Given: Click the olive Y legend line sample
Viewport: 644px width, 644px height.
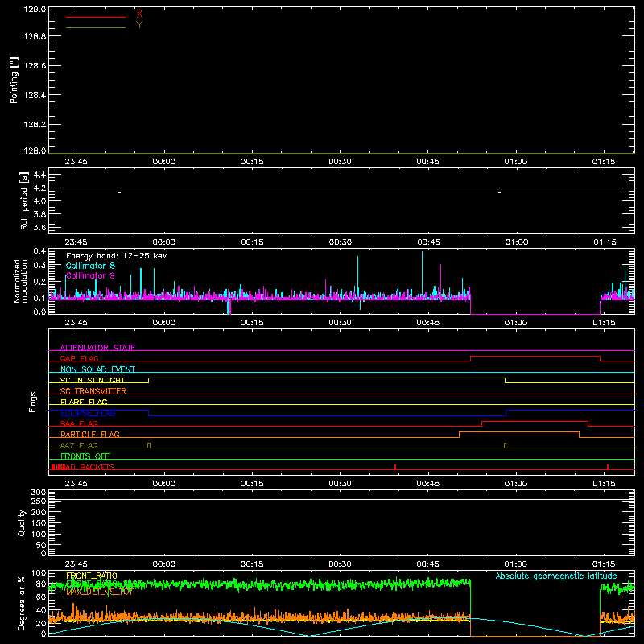Looking at the screenshot, I should (x=96, y=27).
